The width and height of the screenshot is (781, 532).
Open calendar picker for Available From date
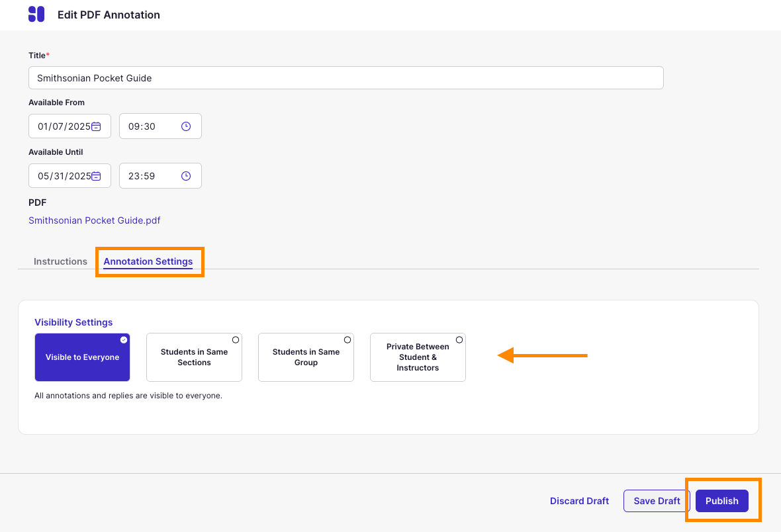[96, 126]
